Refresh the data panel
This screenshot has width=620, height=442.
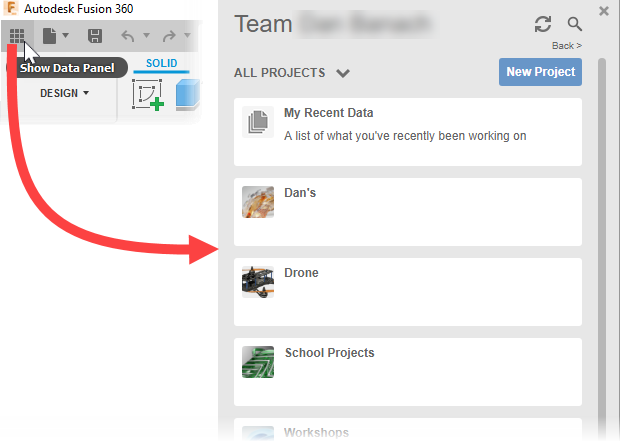click(543, 24)
